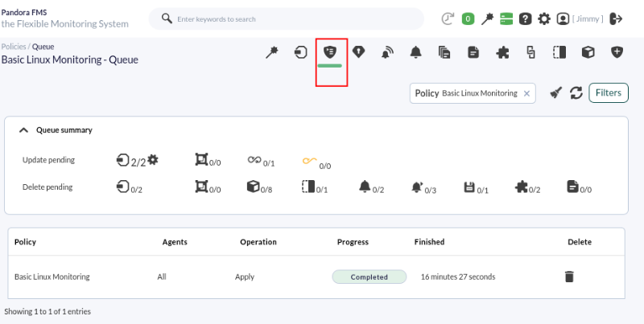This screenshot has width=644, height=324.
Task: Open the settings gear in header
Action: tap(544, 18)
